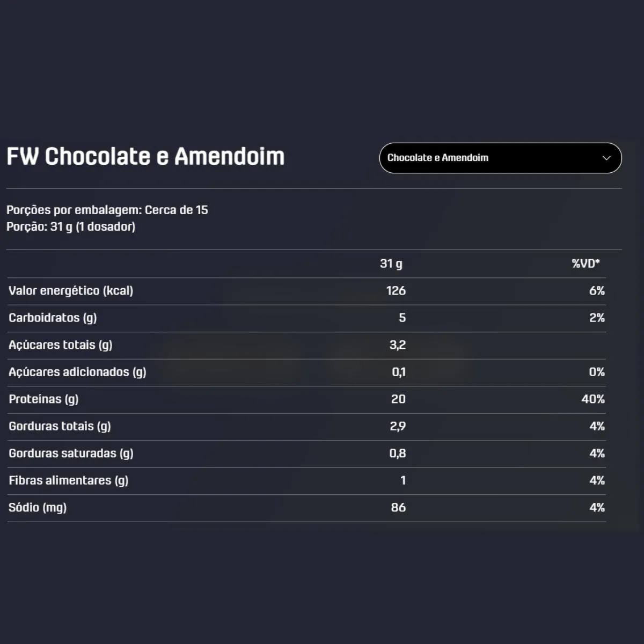The width and height of the screenshot is (644, 644).
Task: Open the Chocolate e Amendoim flavor dropdown
Action: (500, 158)
